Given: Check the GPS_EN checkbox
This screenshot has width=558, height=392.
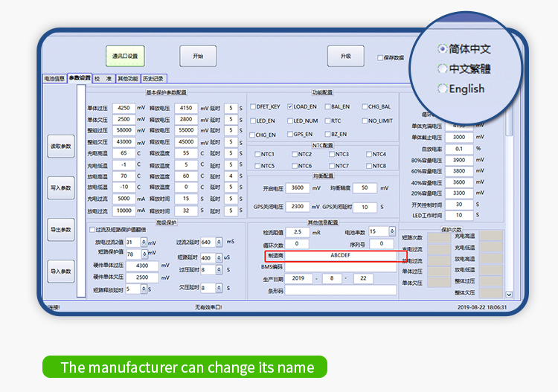Looking at the screenshot, I should tap(290, 134).
